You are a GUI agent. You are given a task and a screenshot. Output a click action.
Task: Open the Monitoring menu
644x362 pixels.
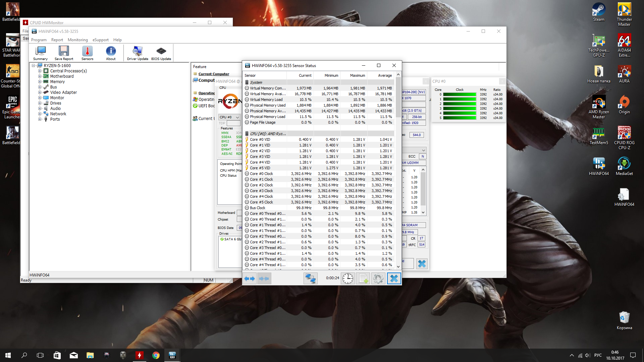(x=77, y=40)
